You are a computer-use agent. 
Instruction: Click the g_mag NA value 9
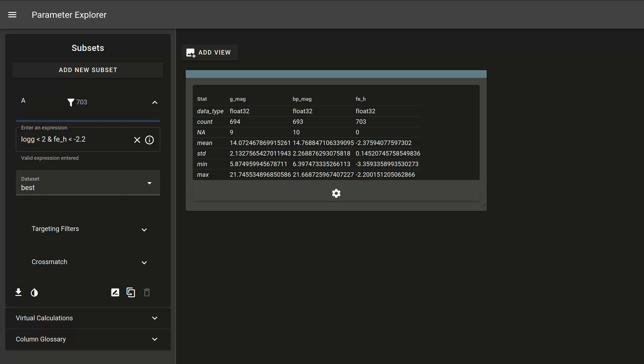click(231, 132)
